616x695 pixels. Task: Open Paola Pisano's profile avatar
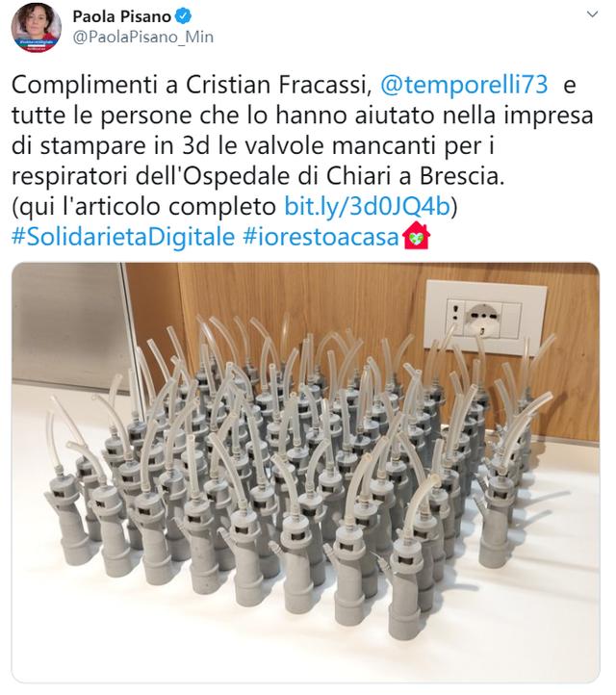tap(36, 28)
